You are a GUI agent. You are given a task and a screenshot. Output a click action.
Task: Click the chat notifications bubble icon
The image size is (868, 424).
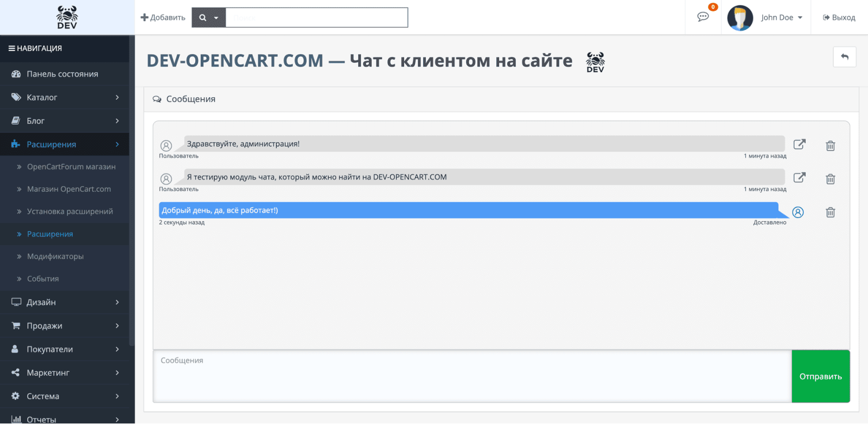[703, 17]
